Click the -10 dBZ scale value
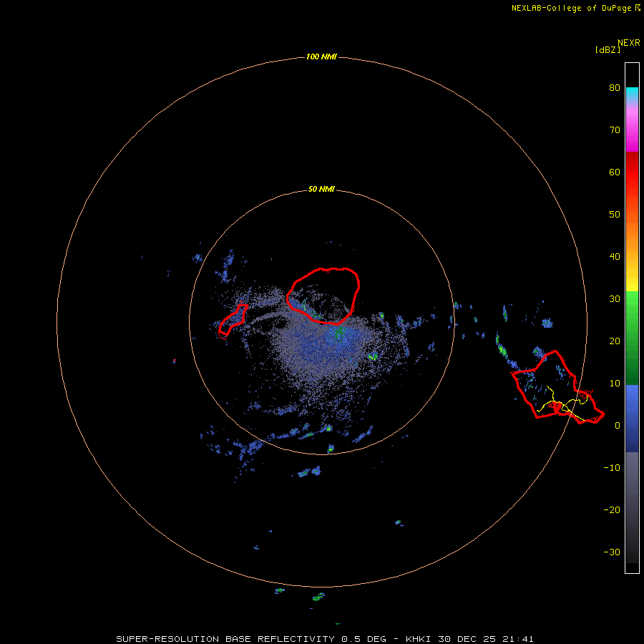This screenshot has height=644, width=644. pyautogui.click(x=612, y=468)
